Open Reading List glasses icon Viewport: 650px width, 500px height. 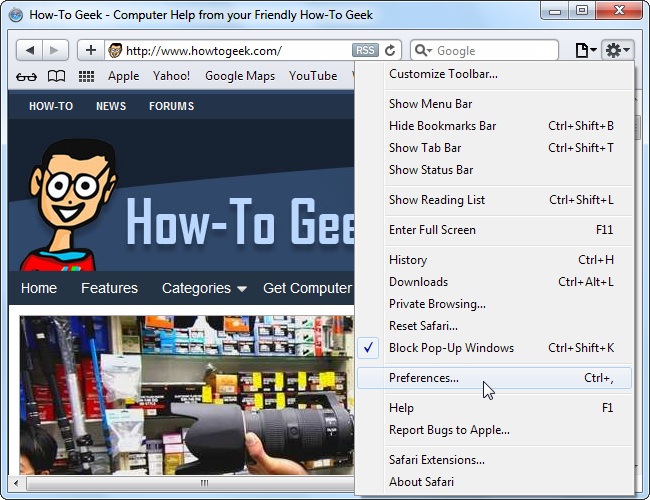(27, 76)
